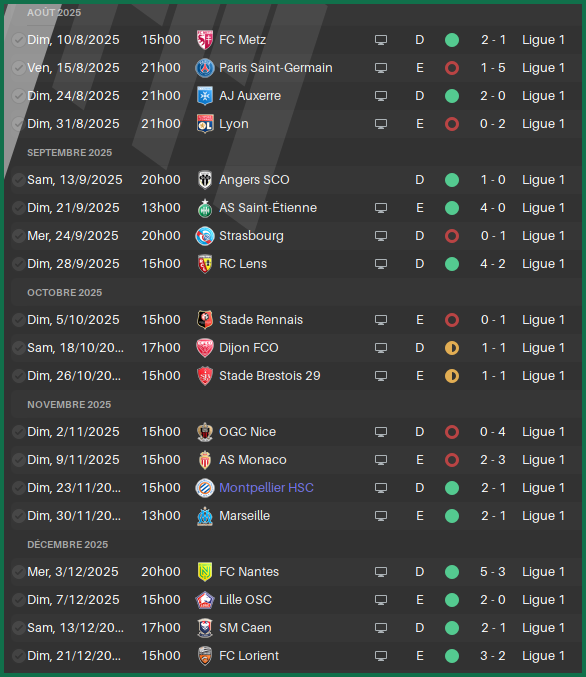The width and height of the screenshot is (586, 677).
Task: Open the 5 - 3 result against FC Nantes
Action: pos(493,572)
